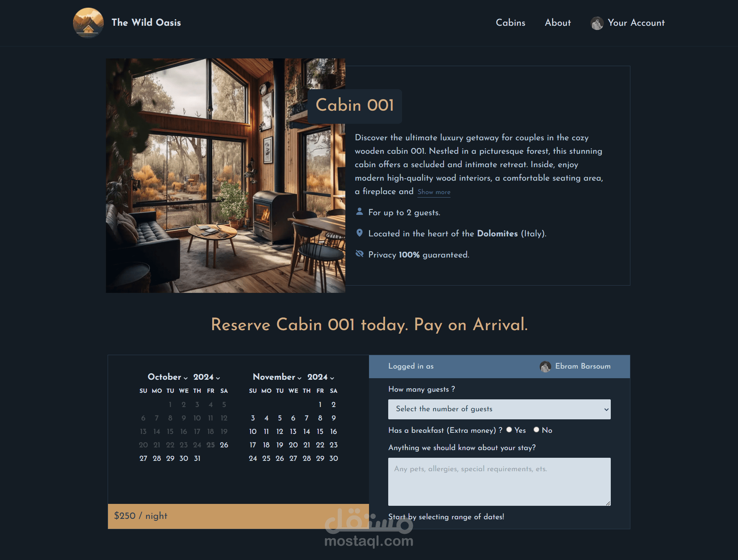The image size is (738, 560).
Task: Go to the Cabins page
Action: click(510, 23)
